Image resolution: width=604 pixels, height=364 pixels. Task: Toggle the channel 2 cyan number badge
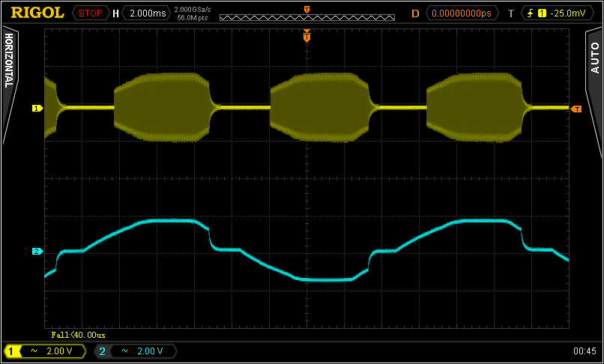tap(102, 351)
